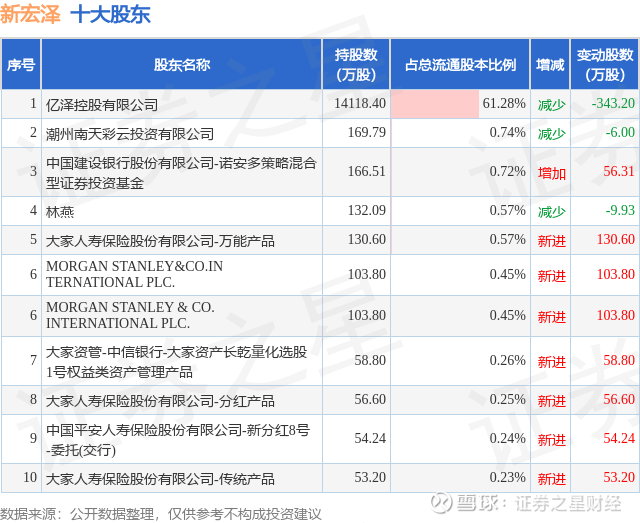Click row number 10

(x=30, y=477)
